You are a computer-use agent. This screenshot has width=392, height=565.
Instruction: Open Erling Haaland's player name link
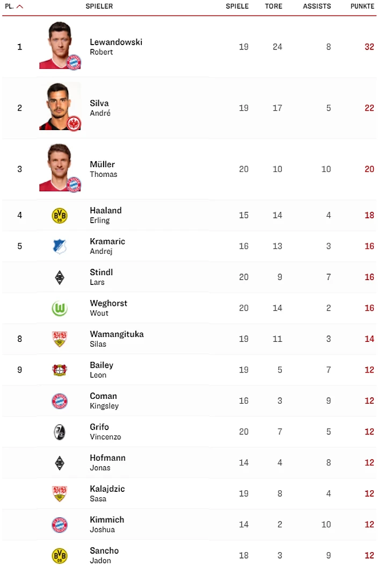[x=105, y=215]
